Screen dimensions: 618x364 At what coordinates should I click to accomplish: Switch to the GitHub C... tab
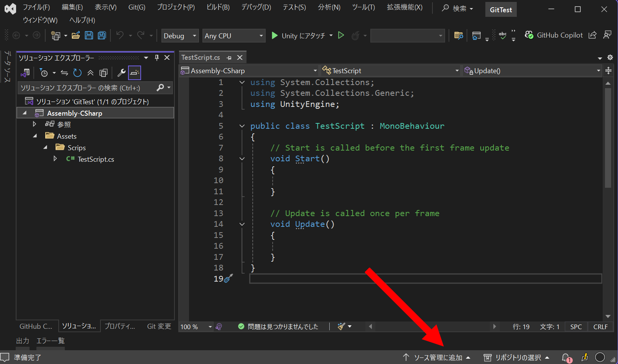pyautogui.click(x=36, y=326)
